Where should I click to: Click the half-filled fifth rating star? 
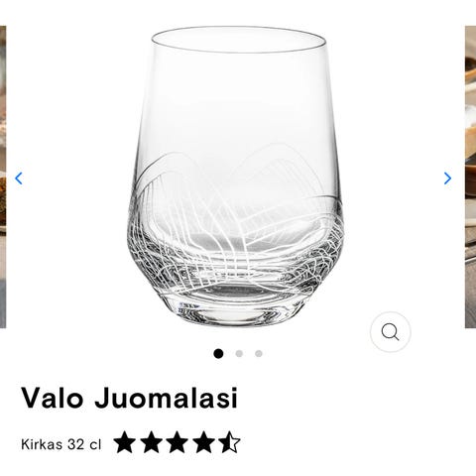(x=229, y=442)
